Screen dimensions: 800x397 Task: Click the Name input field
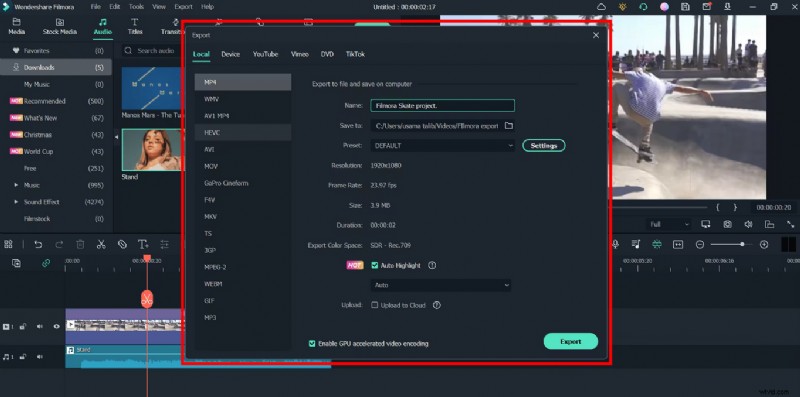coord(443,106)
